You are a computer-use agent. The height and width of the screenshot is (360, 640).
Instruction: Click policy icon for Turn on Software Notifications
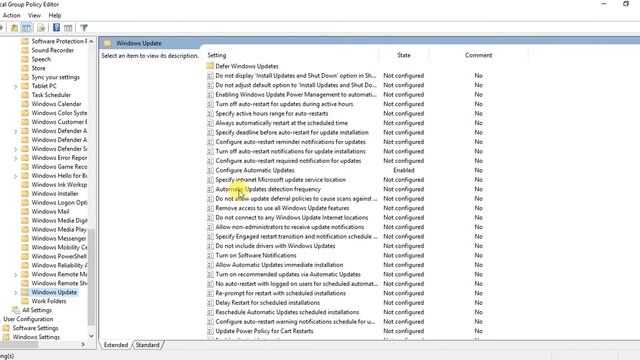pyautogui.click(x=210, y=256)
